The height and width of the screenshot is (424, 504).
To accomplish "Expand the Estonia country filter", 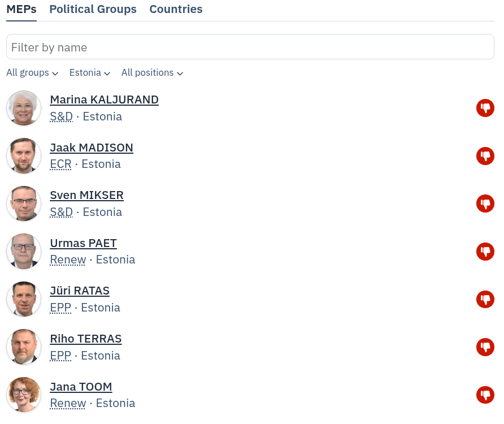I will tap(90, 73).
